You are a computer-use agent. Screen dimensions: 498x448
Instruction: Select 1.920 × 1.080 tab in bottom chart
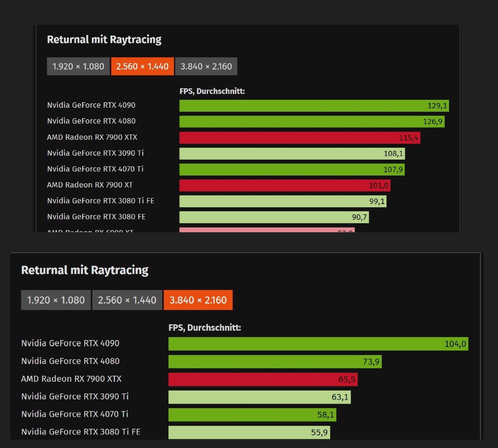pyautogui.click(x=56, y=300)
